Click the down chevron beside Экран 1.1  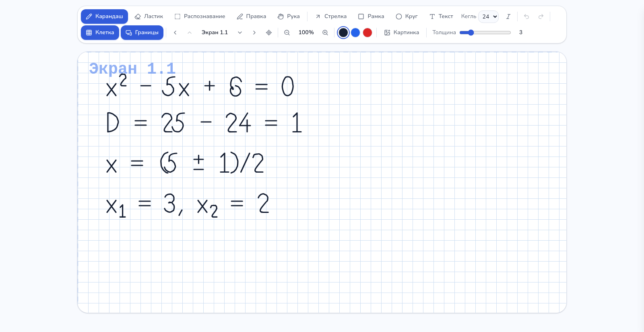point(240,33)
